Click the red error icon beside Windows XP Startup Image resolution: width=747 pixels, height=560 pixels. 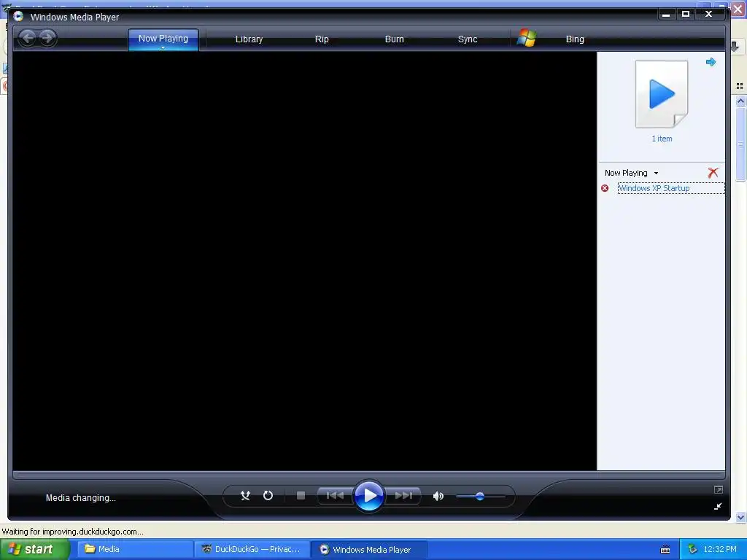605,188
